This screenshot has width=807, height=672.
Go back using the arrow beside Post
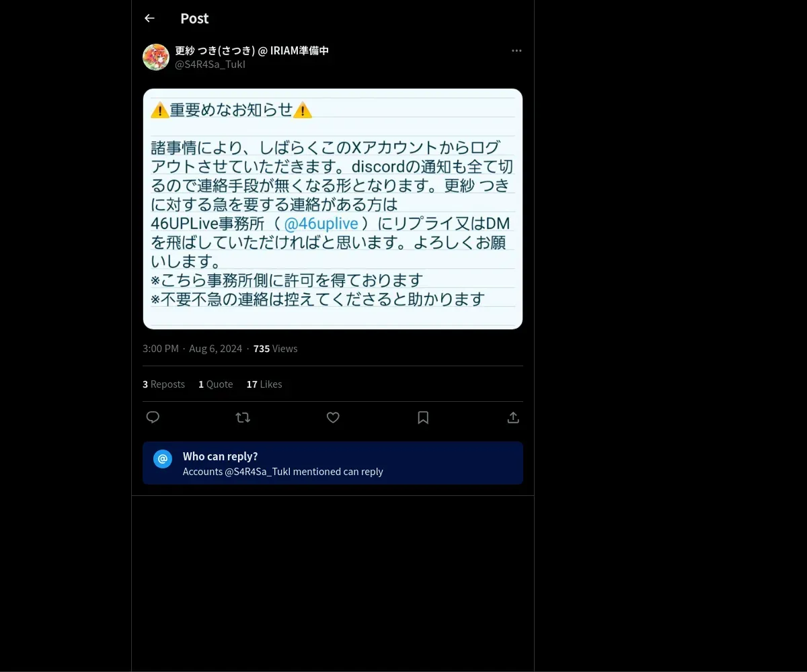pos(149,18)
